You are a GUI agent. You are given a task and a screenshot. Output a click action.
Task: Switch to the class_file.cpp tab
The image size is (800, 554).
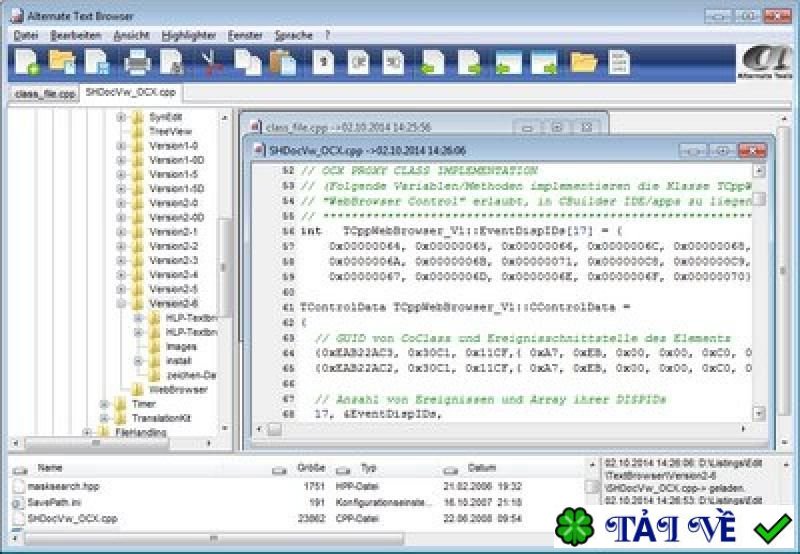45,94
